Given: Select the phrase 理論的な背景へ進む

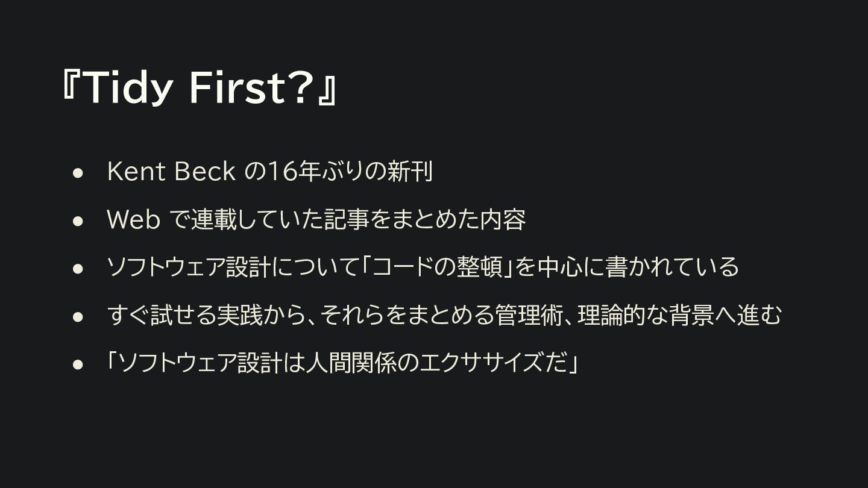Looking at the screenshot, I should click(x=679, y=315).
